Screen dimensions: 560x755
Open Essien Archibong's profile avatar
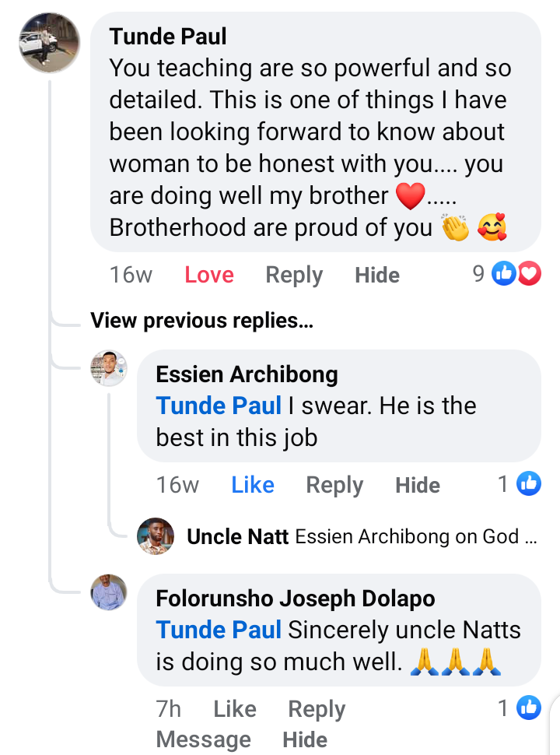[109, 368]
